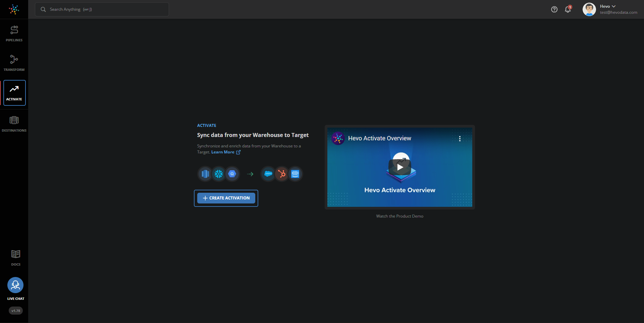Screen dimensions: 644x323
Task: Open the Destinations section
Action: [x=14, y=124]
